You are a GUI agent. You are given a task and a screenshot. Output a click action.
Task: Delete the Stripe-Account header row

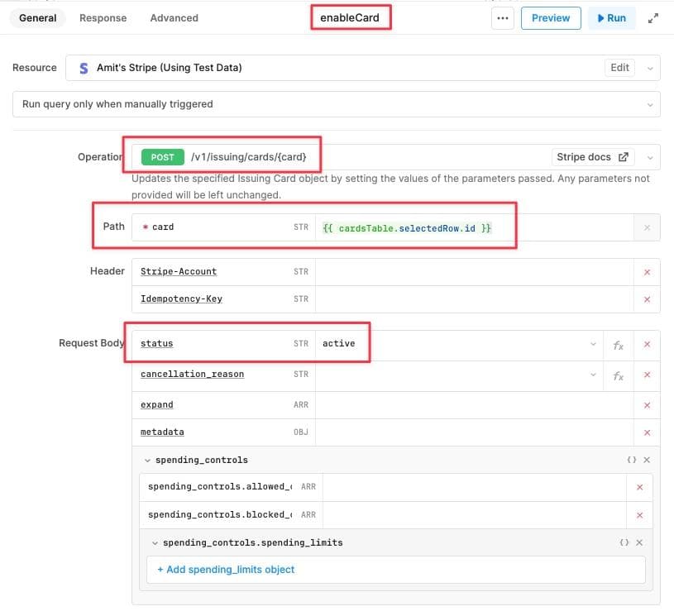pos(648,271)
